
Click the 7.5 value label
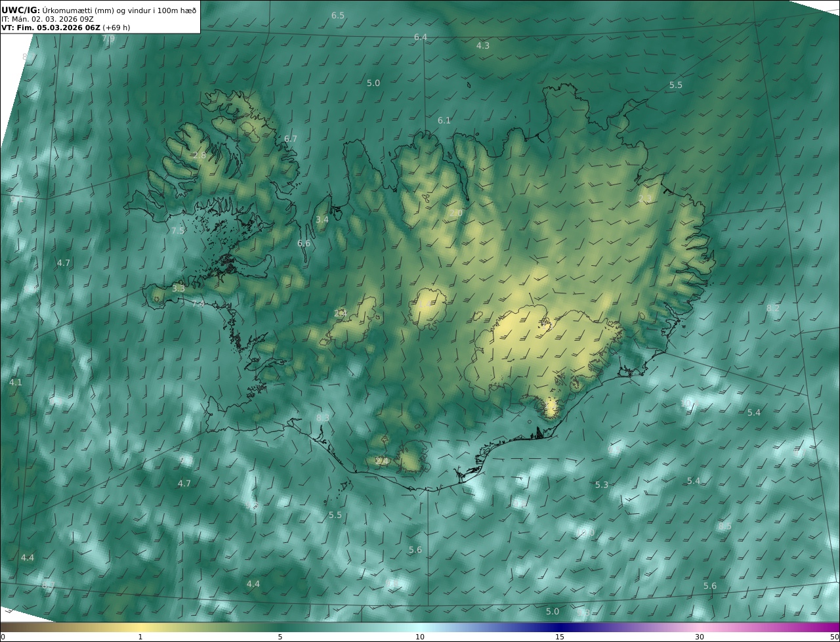[178, 231]
